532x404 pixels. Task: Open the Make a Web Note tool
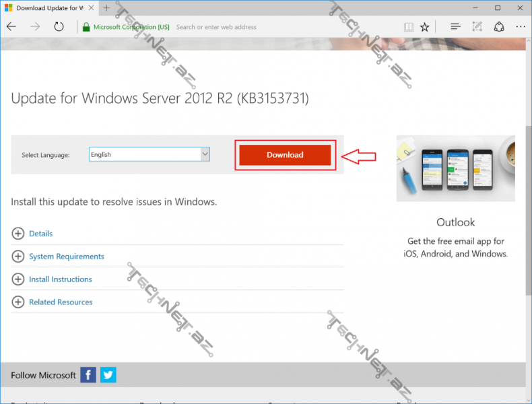coord(477,27)
